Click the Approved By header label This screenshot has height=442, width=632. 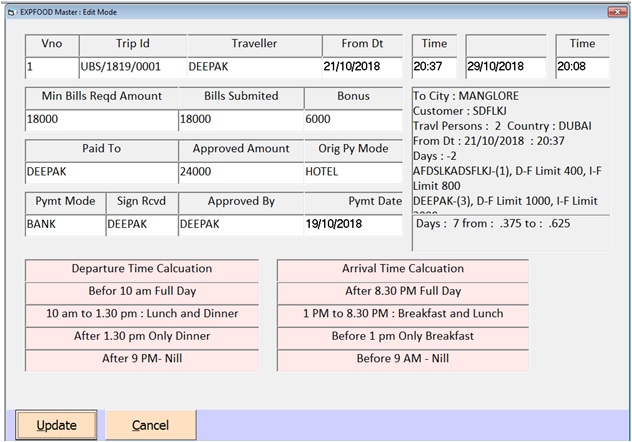point(241,201)
